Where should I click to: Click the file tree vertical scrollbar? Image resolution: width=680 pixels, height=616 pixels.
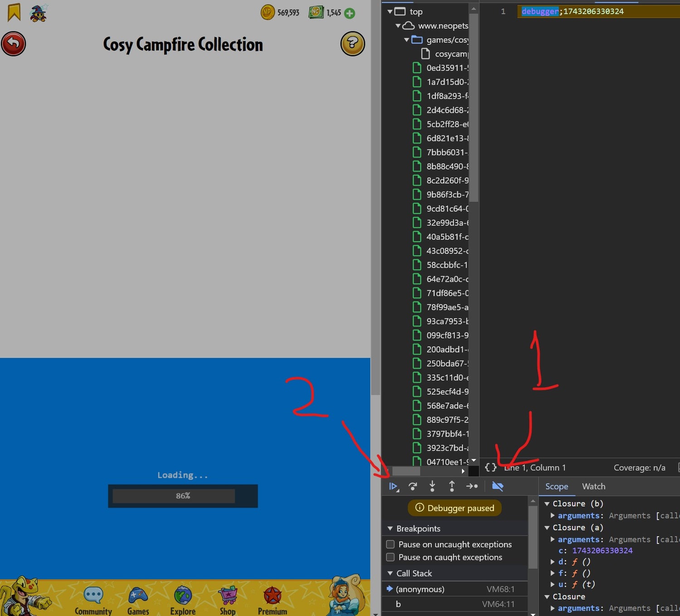click(474, 107)
